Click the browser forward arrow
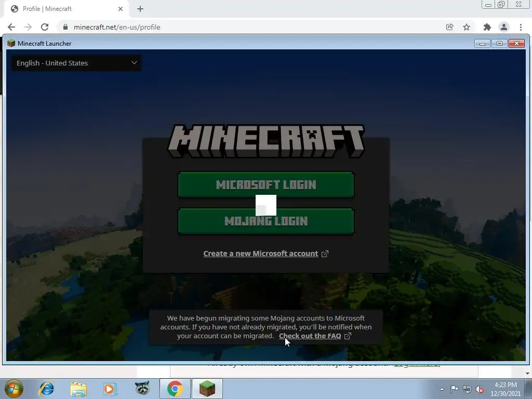This screenshot has width=532, height=399. (28, 27)
